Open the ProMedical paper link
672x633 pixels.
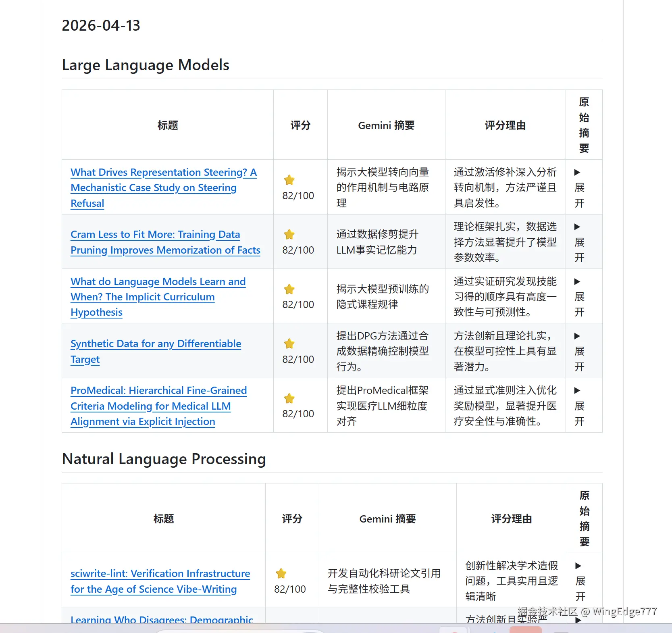coord(159,406)
